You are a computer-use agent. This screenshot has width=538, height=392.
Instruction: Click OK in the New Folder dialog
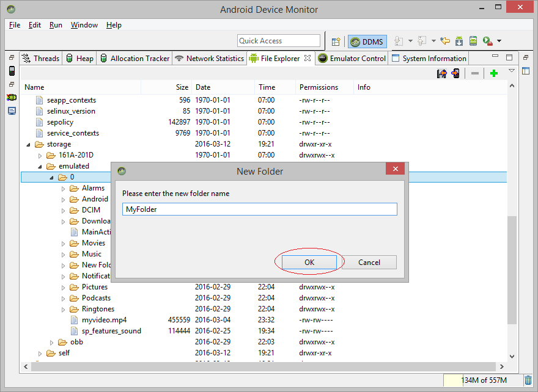(309, 262)
